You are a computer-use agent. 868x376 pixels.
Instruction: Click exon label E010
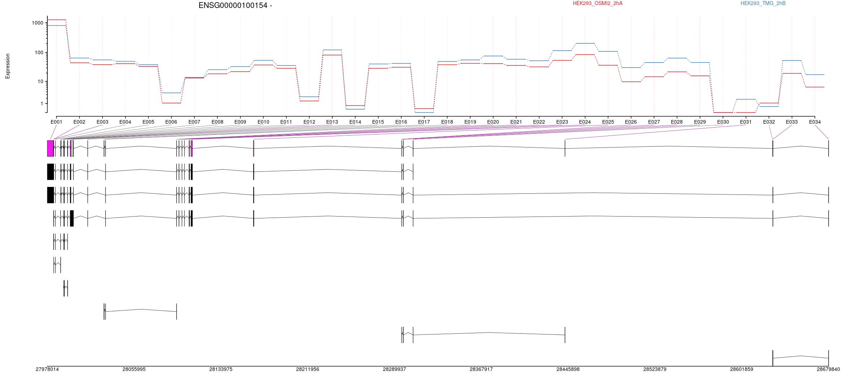tap(263, 122)
